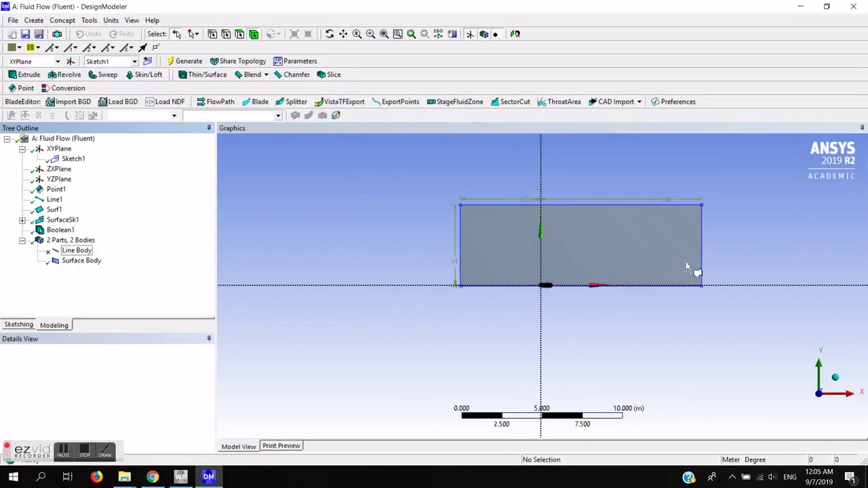Open File Explorer from the taskbar
This screenshot has width=868, height=488.
(125, 476)
